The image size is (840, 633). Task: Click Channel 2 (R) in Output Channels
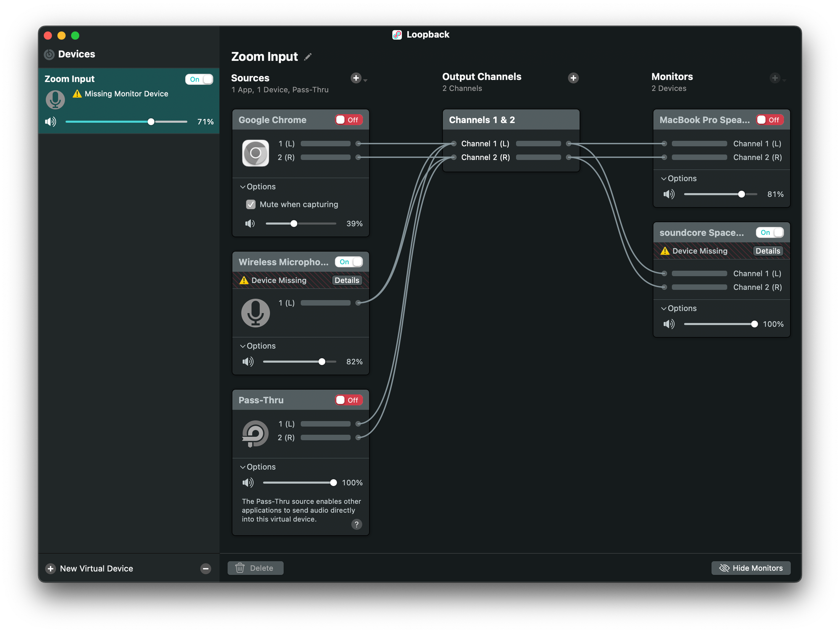(486, 157)
